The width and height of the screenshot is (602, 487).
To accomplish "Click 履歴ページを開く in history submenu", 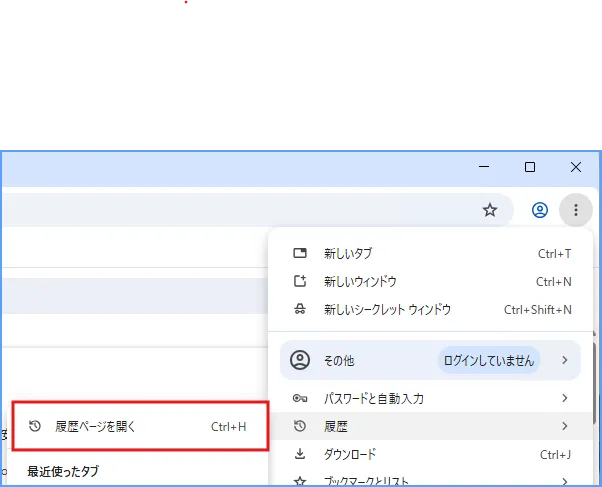I will coord(140,426).
